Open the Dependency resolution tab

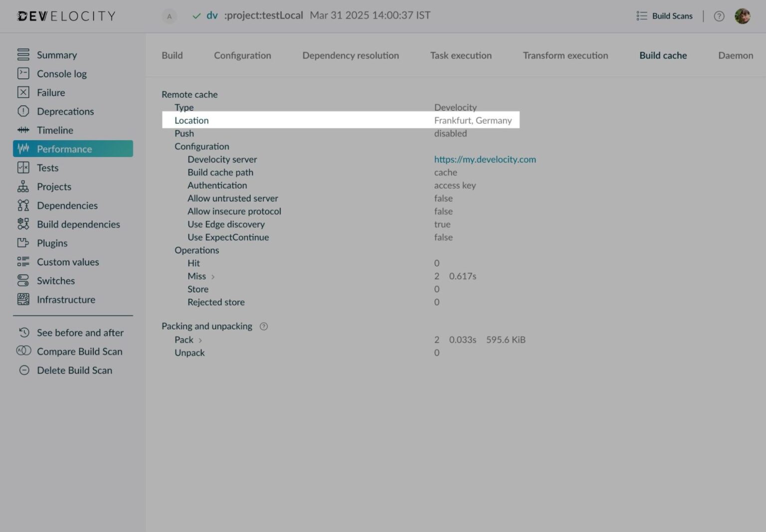[350, 55]
